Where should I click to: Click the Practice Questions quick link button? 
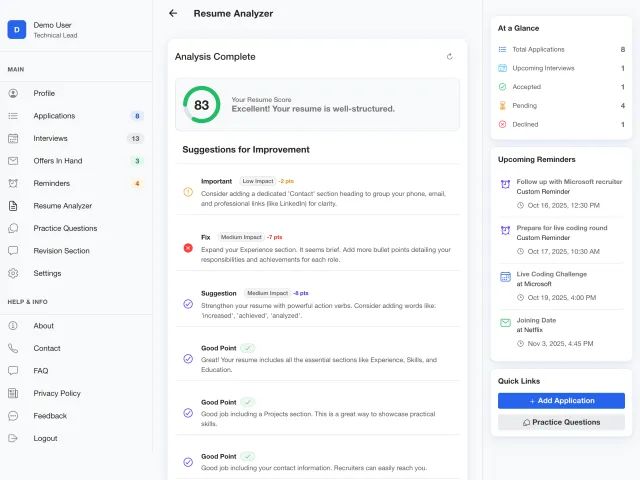coord(561,422)
